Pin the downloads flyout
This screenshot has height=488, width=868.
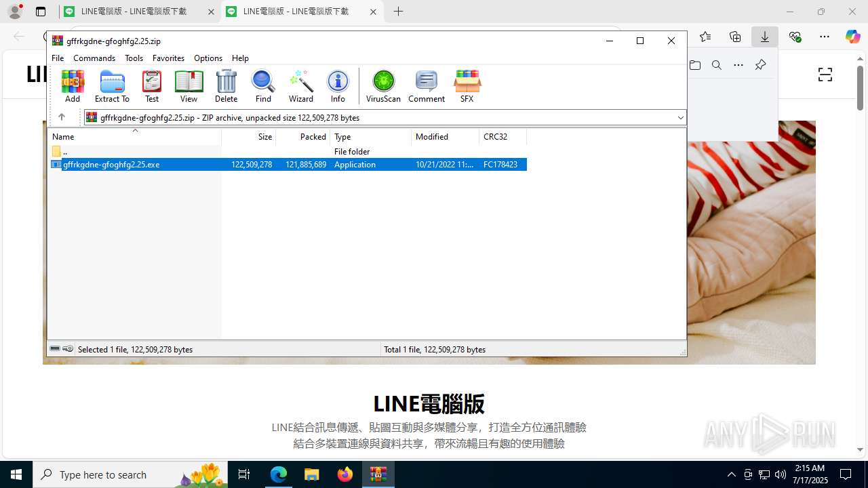[760, 65]
